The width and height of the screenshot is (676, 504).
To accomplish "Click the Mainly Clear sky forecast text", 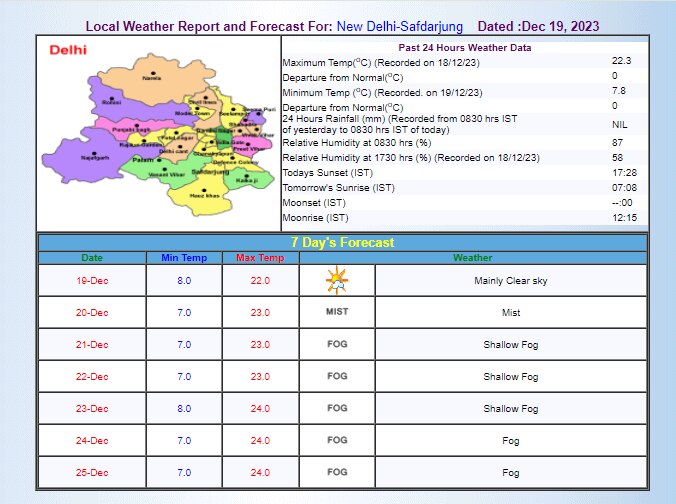I will [x=510, y=281].
